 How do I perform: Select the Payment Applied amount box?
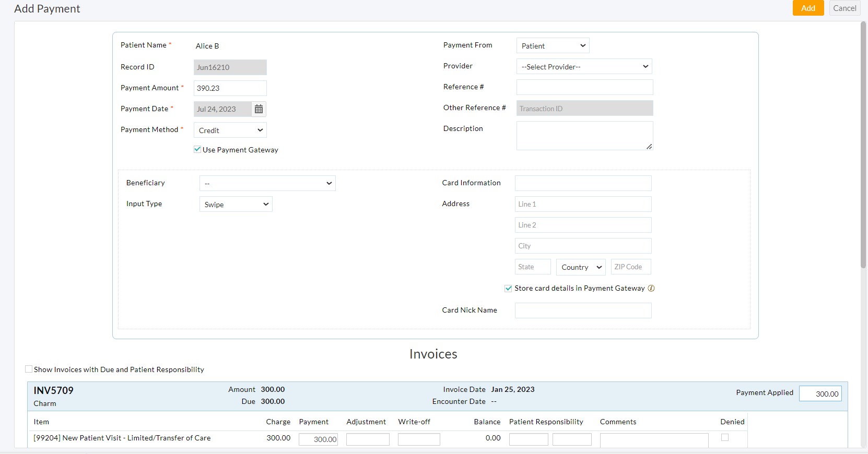(820, 393)
